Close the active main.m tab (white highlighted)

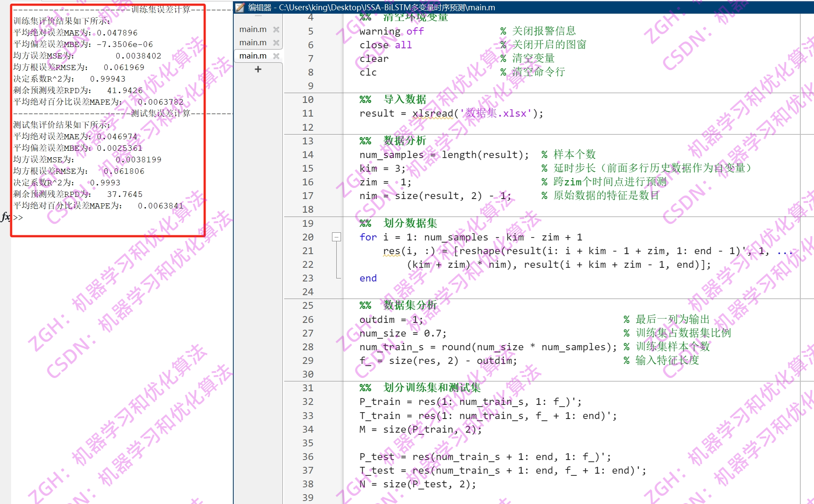click(276, 56)
